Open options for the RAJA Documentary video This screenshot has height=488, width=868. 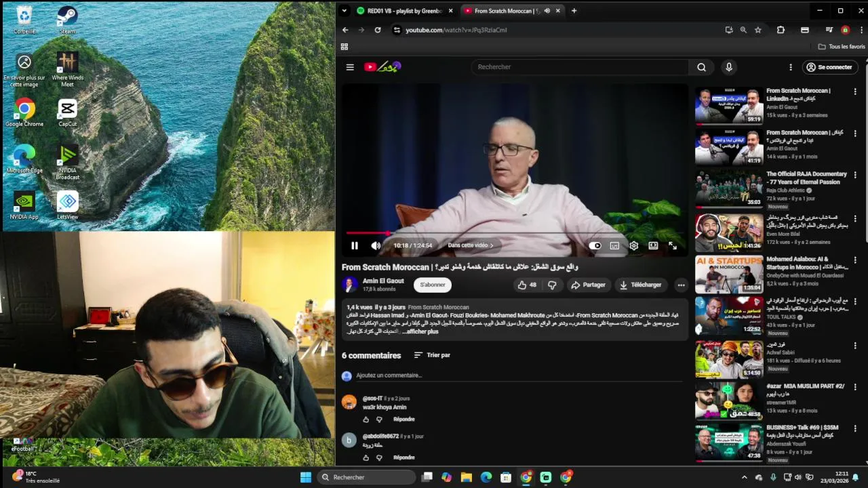coord(856,176)
